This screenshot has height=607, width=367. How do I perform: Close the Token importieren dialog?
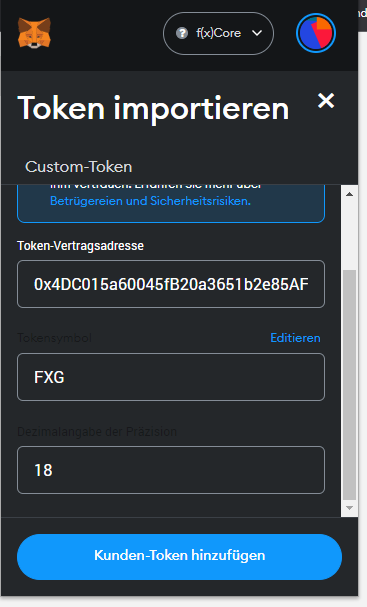326,101
